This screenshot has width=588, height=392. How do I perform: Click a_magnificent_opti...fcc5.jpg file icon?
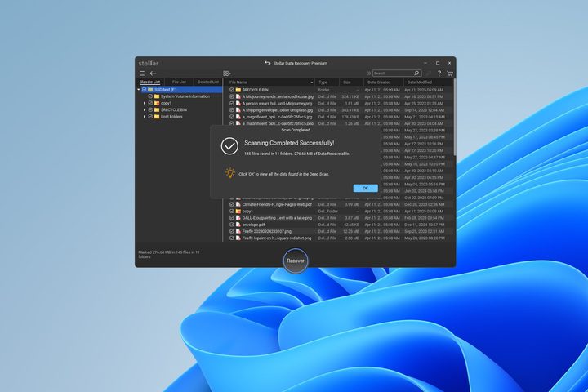(x=238, y=117)
